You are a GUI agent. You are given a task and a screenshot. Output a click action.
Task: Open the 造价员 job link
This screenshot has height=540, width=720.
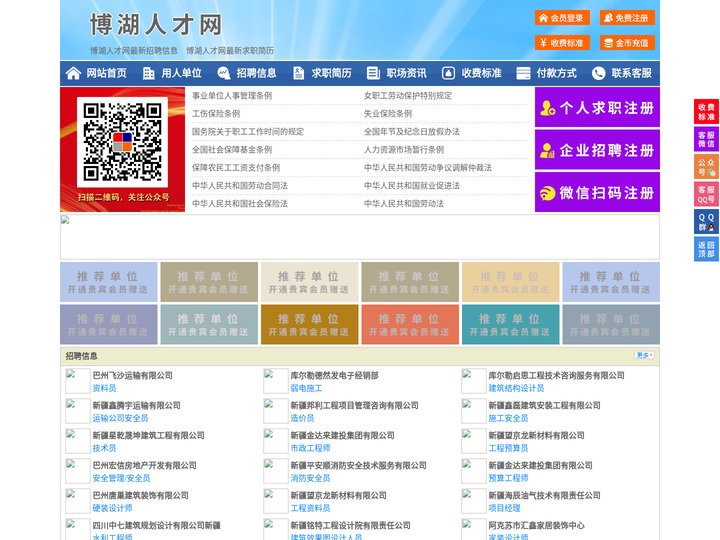coord(302,418)
